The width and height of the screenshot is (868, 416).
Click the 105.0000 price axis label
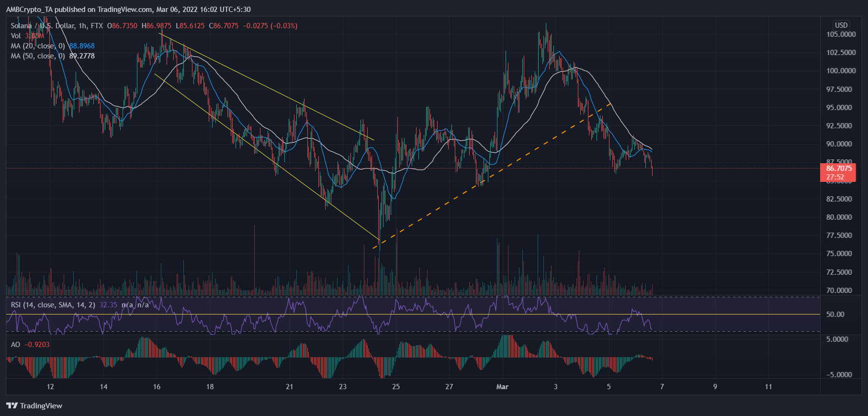(x=841, y=34)
